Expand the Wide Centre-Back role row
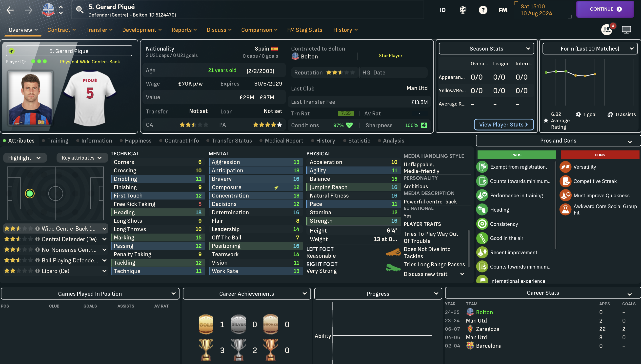 click(x=104, y=229)
